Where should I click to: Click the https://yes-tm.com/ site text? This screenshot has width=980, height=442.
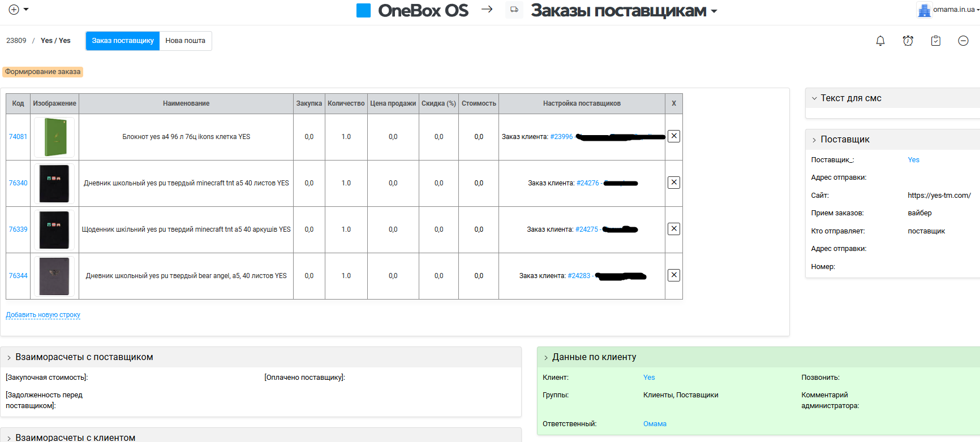point(939,196)
